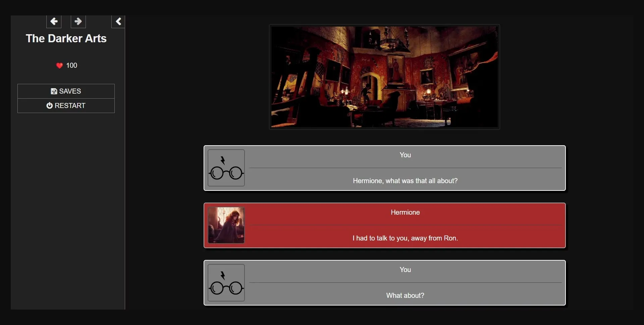Click the power icon on RESTART
Viewport: 644px width, 325px height.
tap(49, 106)
